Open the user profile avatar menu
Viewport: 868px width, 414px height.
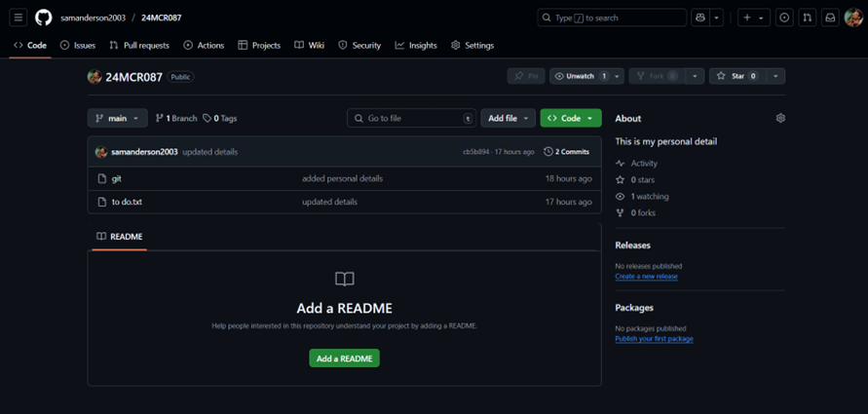click(853, 18)
